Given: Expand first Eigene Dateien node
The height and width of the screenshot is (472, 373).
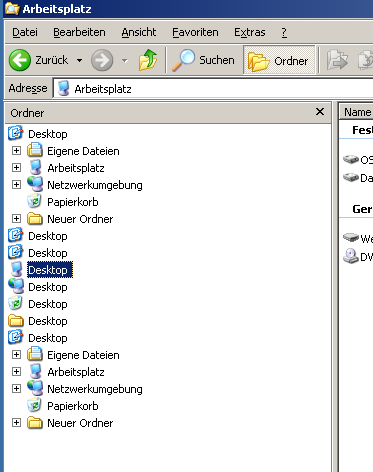Looking at the screenshot, I should pyautogui.click(x=16, y=151).
